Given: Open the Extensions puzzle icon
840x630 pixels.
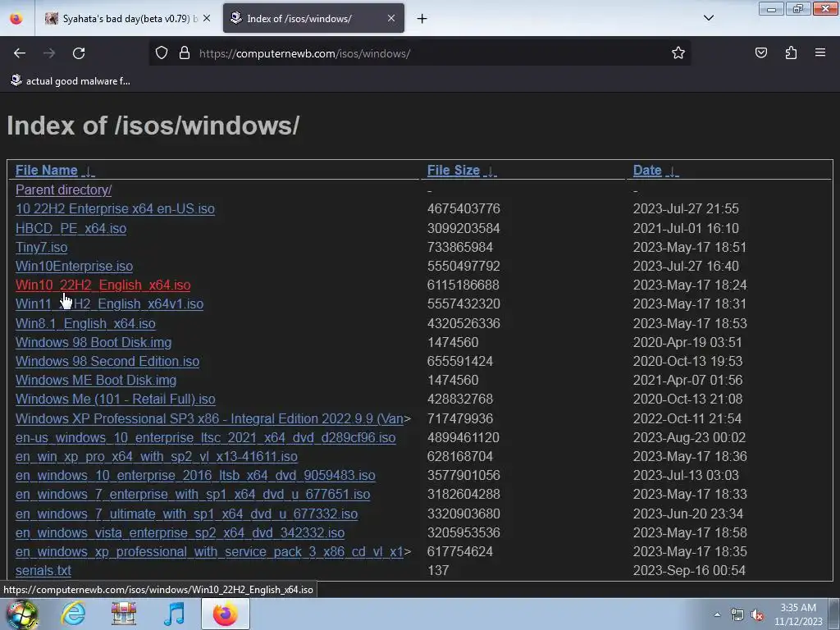Looking at the screenshot, I should [792, 53].
